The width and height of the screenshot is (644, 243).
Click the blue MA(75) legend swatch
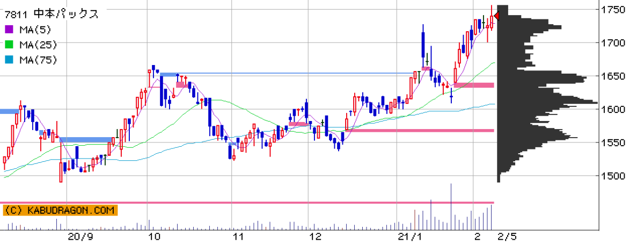click(9, 60)
